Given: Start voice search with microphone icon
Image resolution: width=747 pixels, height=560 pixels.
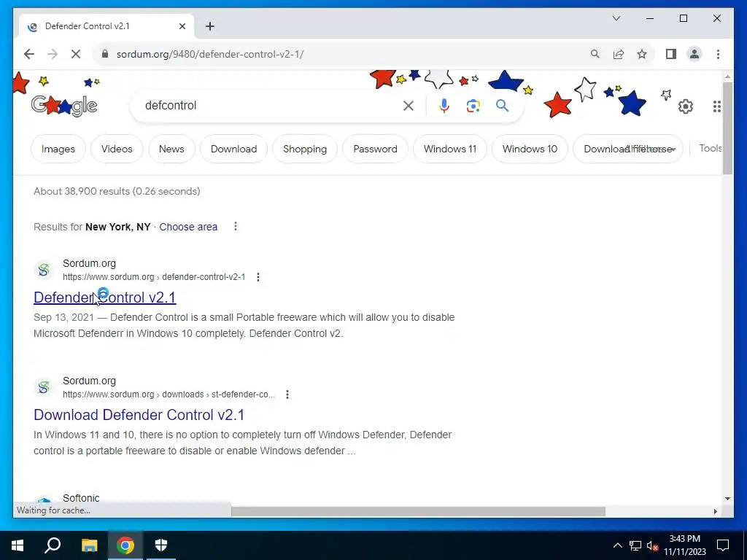Looking at the screenshot, I should [444, 106].
